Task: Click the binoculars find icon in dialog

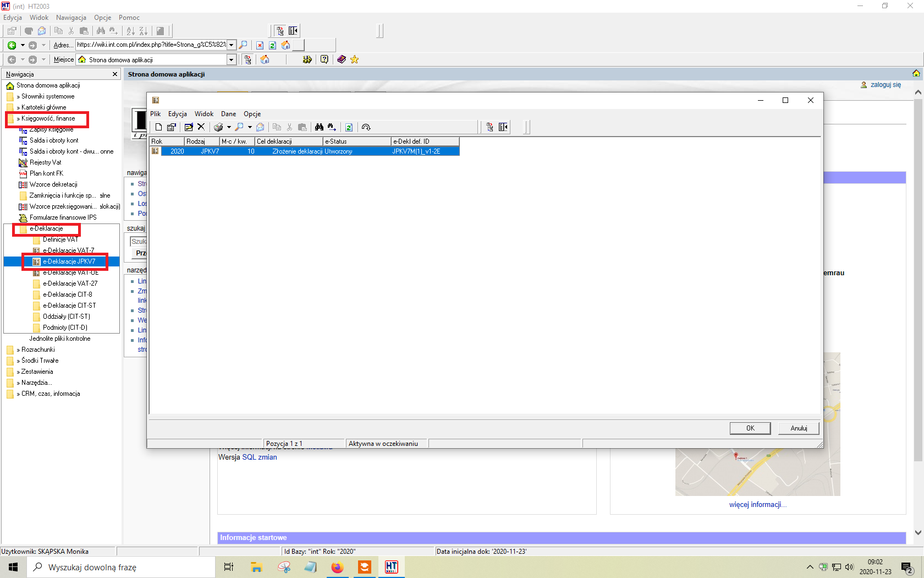Action: point(319,127)
